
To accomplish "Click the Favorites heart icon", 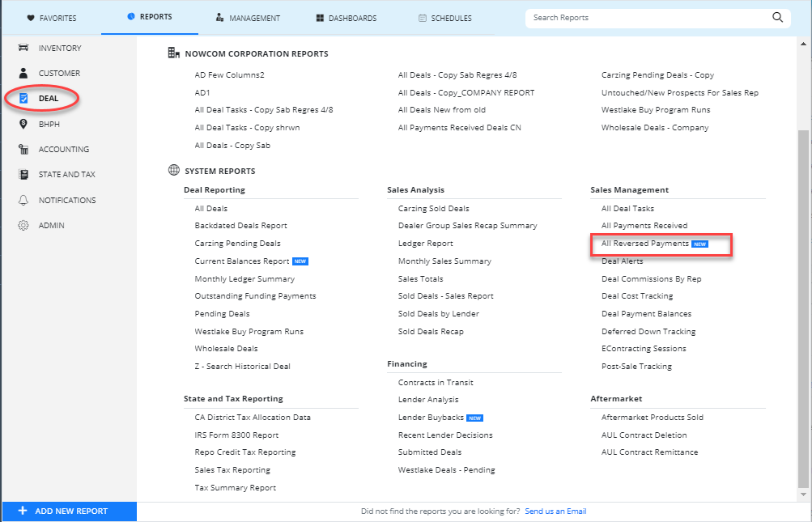I will 31,18.
